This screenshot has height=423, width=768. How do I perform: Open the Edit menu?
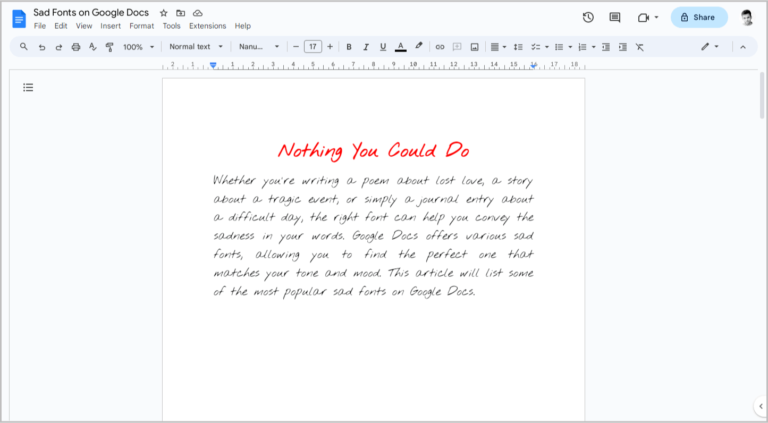61,26
